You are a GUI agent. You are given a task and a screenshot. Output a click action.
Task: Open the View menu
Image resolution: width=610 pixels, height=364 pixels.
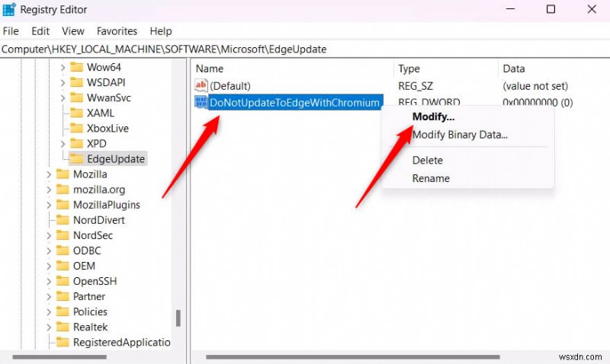[x=72, y=31]
